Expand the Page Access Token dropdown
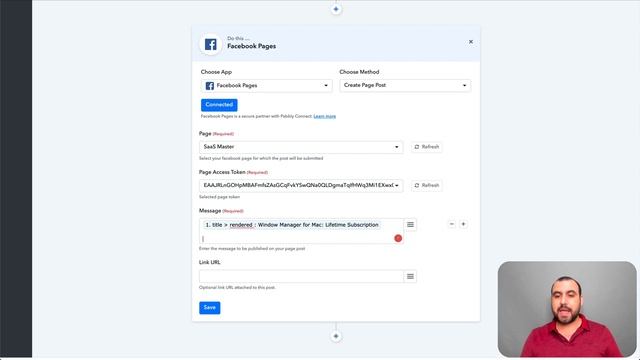 coord(301,185)
